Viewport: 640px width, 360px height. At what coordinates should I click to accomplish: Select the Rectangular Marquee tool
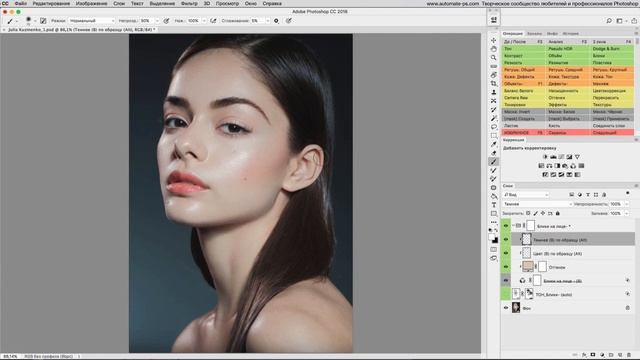pos(493,136)
